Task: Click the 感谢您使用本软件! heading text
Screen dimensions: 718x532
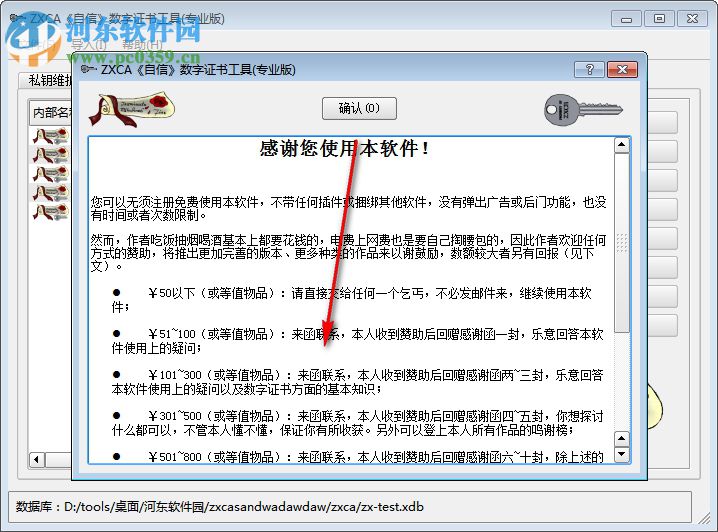Action: (344, 148)
